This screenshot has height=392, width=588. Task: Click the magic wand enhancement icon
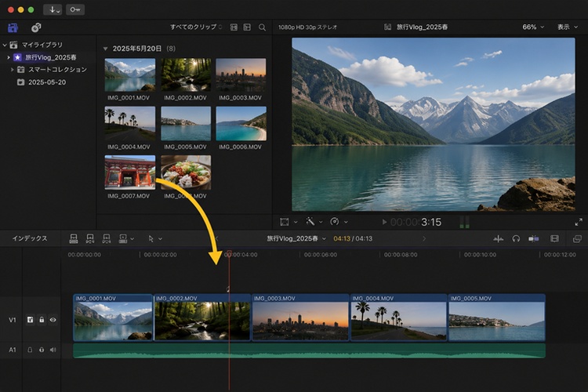click(310, 222)
